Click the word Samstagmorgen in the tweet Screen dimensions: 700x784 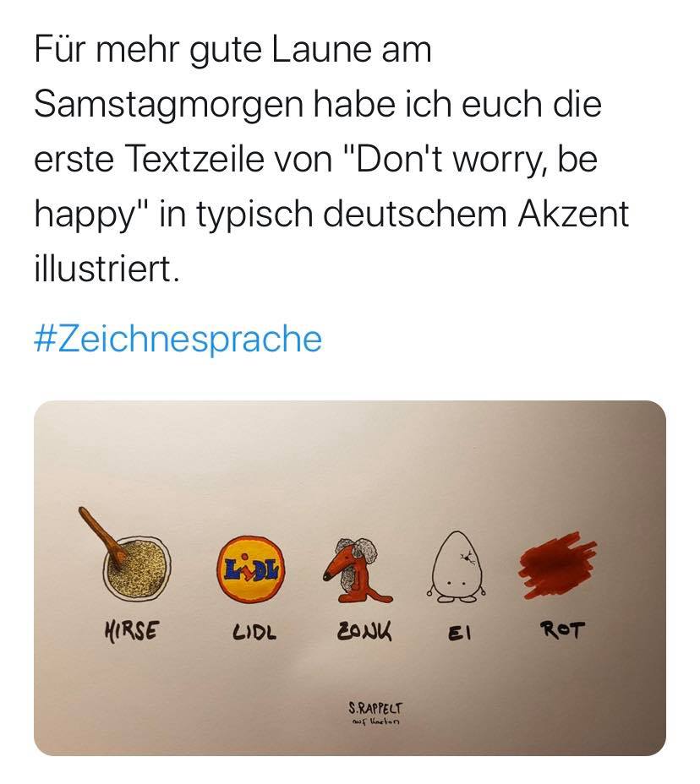point(169,105)
